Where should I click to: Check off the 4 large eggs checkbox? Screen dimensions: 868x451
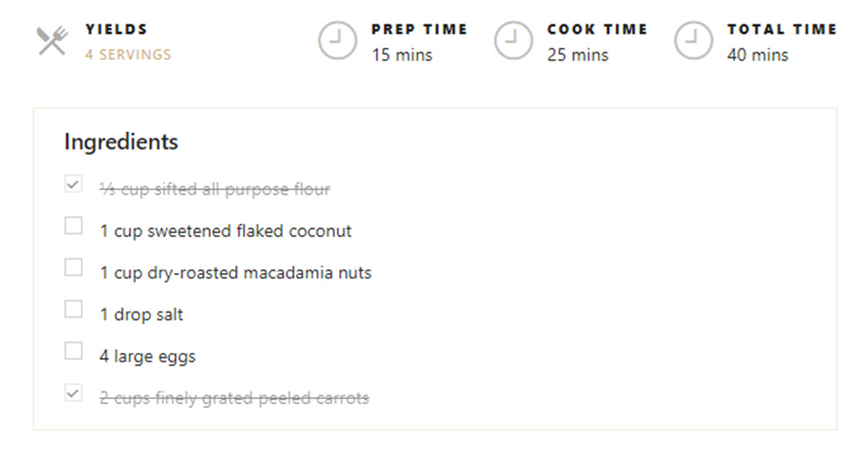click(x=73, y=351)
